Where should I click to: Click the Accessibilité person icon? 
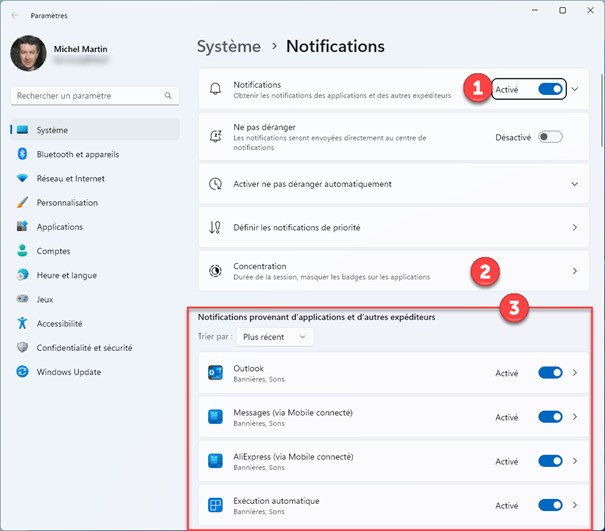pos(22,323)
